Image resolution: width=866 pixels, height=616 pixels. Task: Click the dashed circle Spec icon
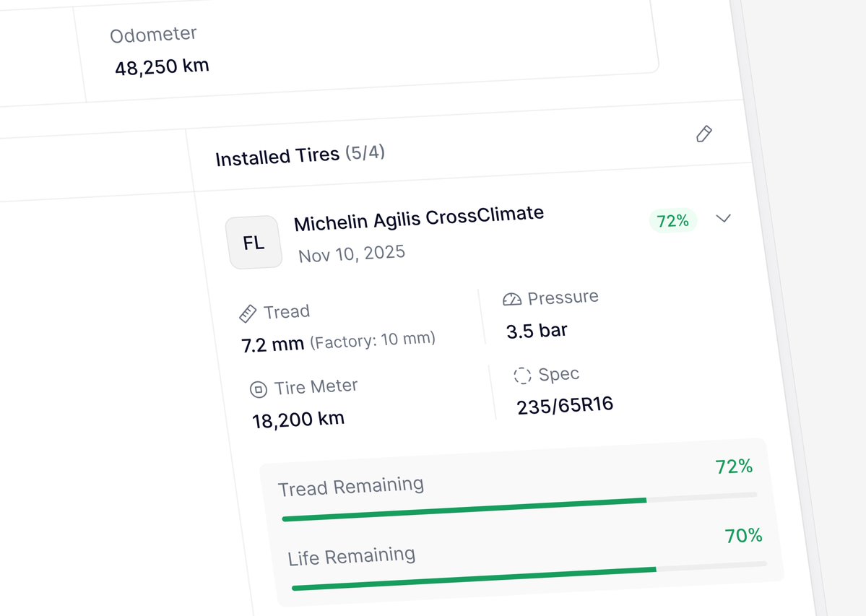tap(522, 376)
